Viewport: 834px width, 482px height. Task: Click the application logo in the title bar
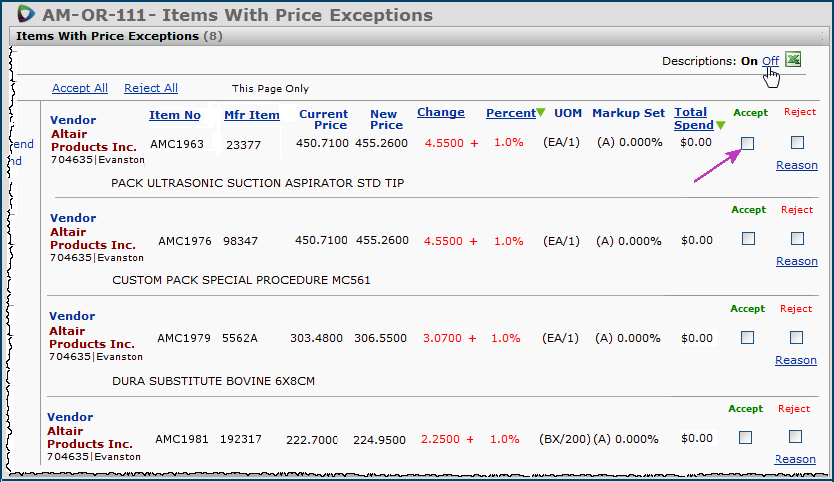23,15
